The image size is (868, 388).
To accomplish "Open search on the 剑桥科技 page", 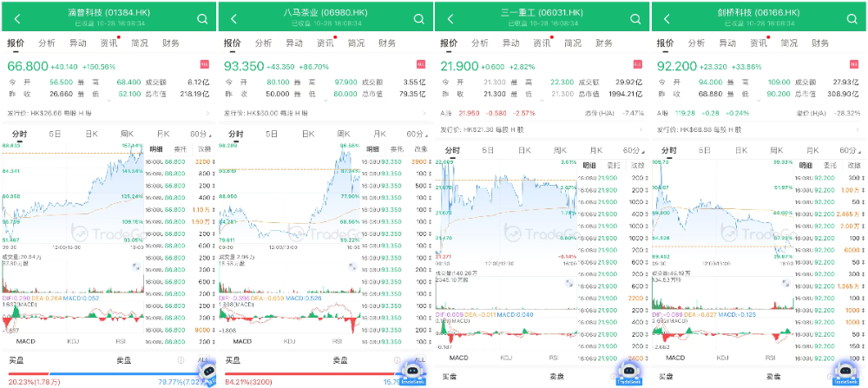I will click(852, 19).
